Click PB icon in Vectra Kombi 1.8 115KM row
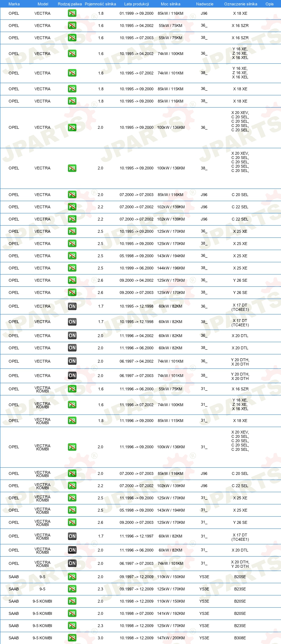 pyautogui.click(x=72, y=421)
